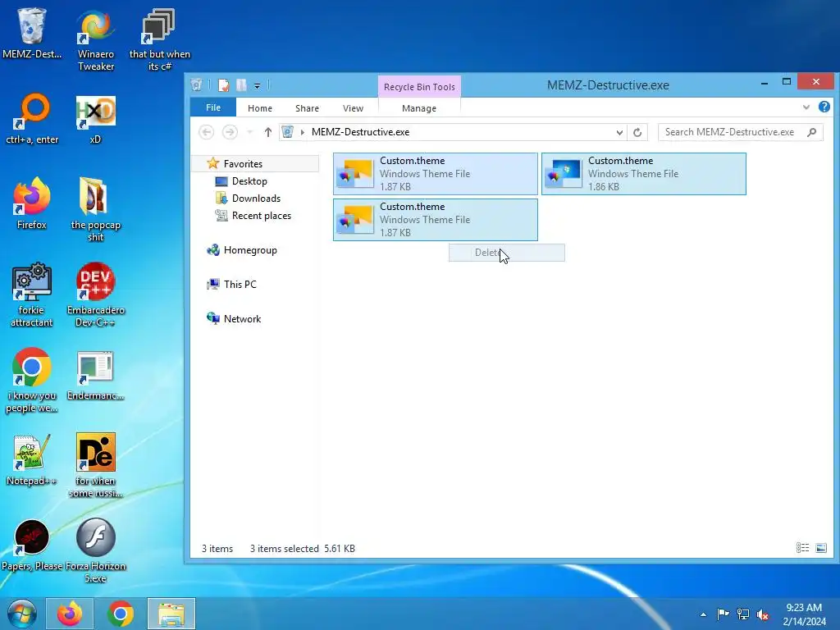Click the search magnifier icon

[812, 132]
